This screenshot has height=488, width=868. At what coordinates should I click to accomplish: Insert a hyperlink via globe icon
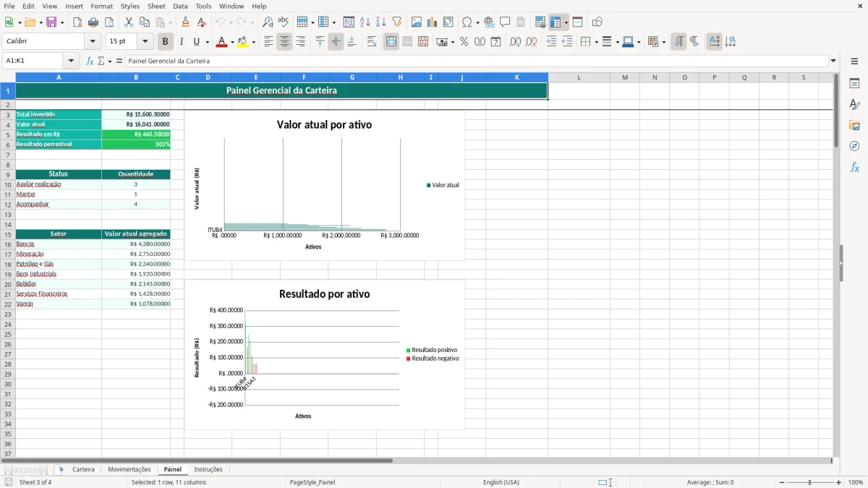coord(489,22)
